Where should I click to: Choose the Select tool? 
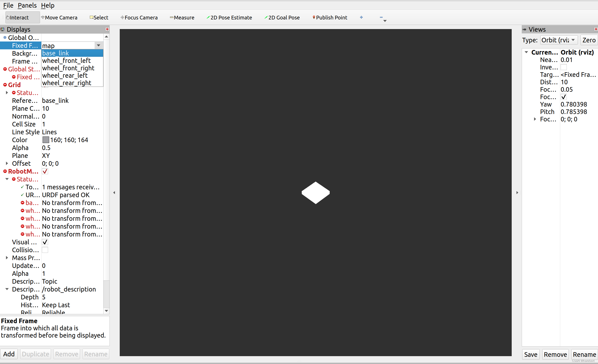(99, 17)
